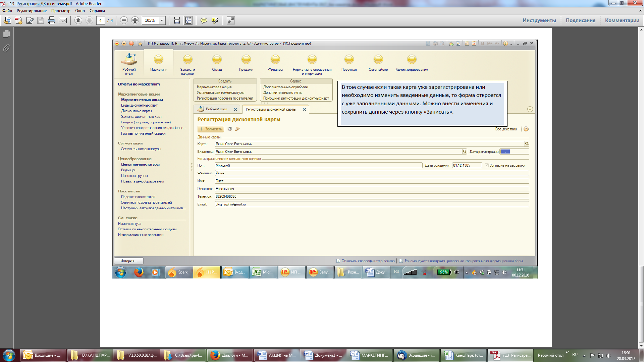
Task: Add a sticky note comment
Action: pos(204,20)
